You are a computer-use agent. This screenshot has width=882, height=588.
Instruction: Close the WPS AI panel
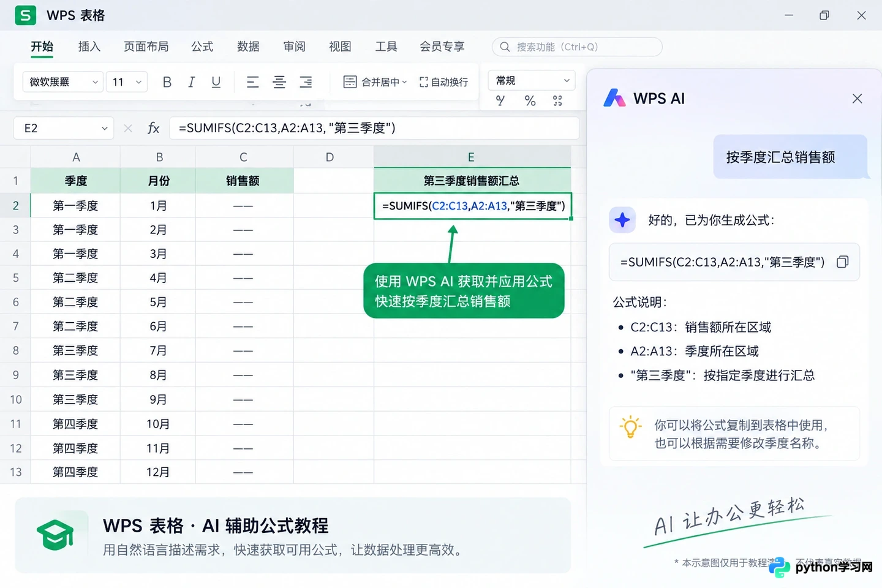[857, 99]
